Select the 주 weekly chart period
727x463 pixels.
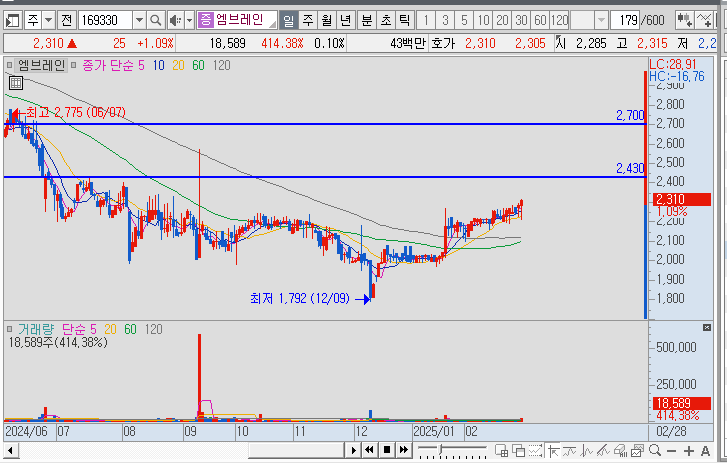click(x=308, y=20)
